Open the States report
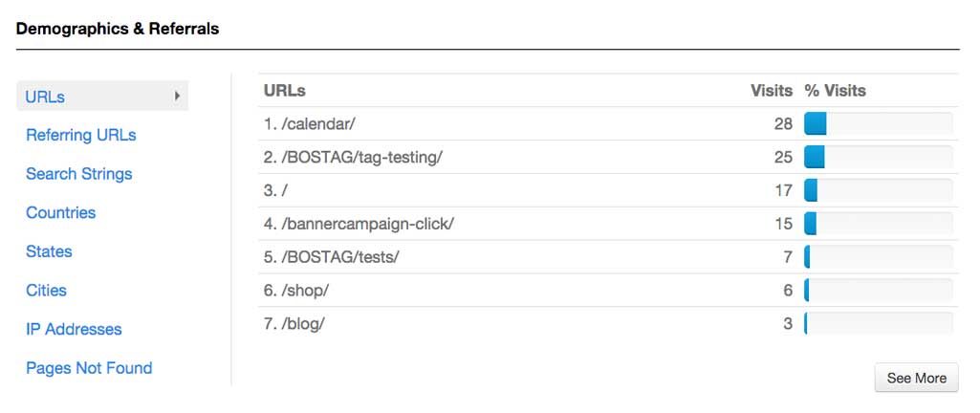The width and height of the screenshot is (980, 413). (x=49, y=251)
